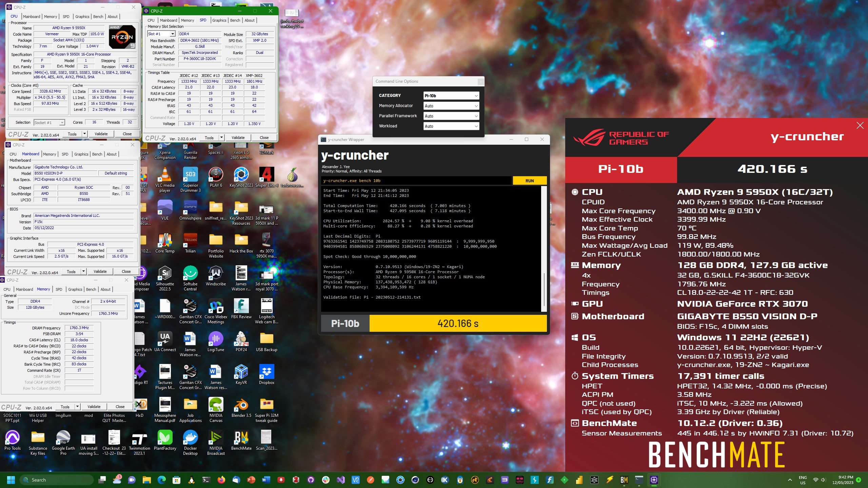This screenshot has height=488, width=868.
Task: Click the taskbar Search box
Action: click(57, 480)
